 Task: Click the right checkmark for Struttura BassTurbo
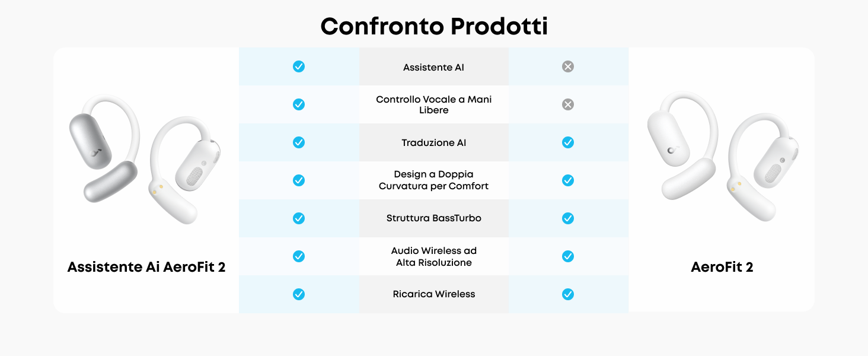coord(568,218)
